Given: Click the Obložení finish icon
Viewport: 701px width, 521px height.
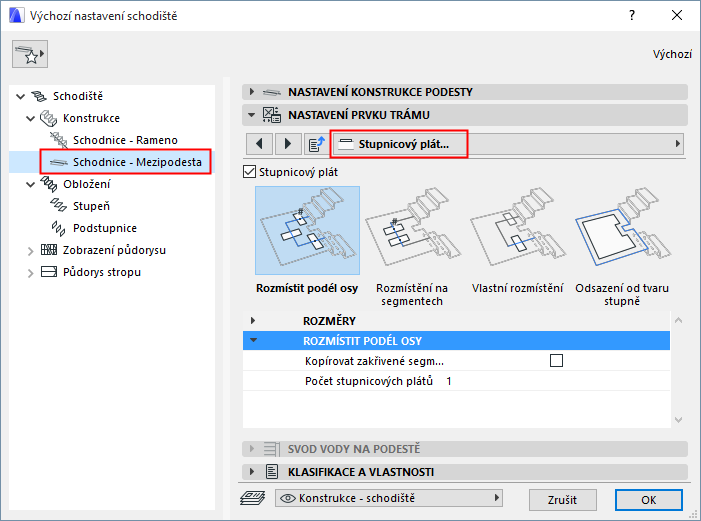Looking at the screenshot, I should coord(49,184).
